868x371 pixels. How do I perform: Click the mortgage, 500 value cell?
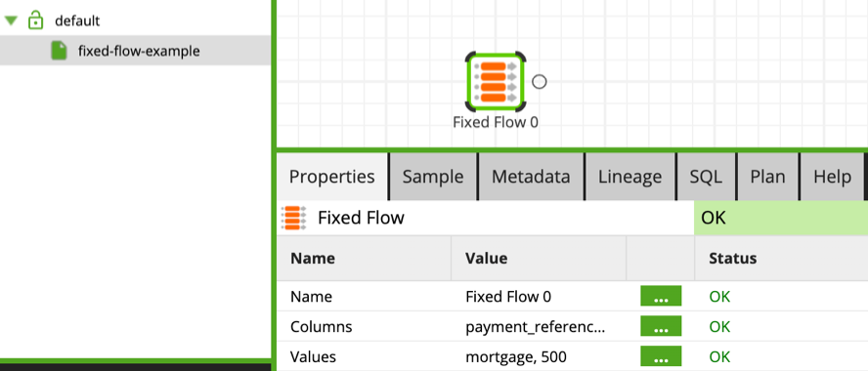click(x=516, y=356)
